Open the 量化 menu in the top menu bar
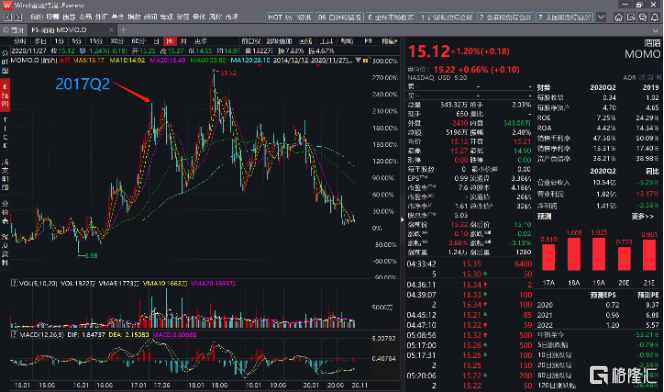Viewport: 664px width, 392px height. pyautogui.click(x=199, y=17)
